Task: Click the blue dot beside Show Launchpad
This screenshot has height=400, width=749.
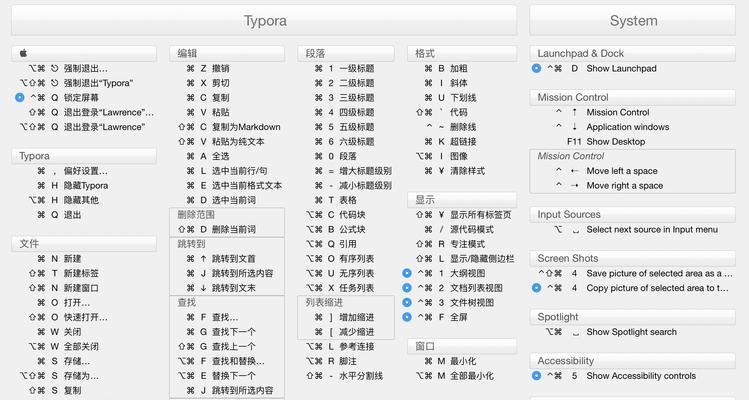Action: 536,68
